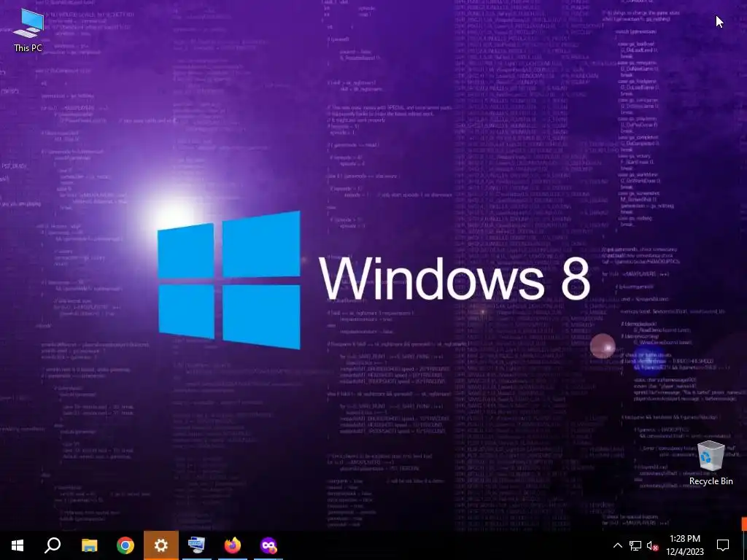Open the clock showing 1:28 PM
The width and height of the screenshot is (747, 560).
coord(685,545)
